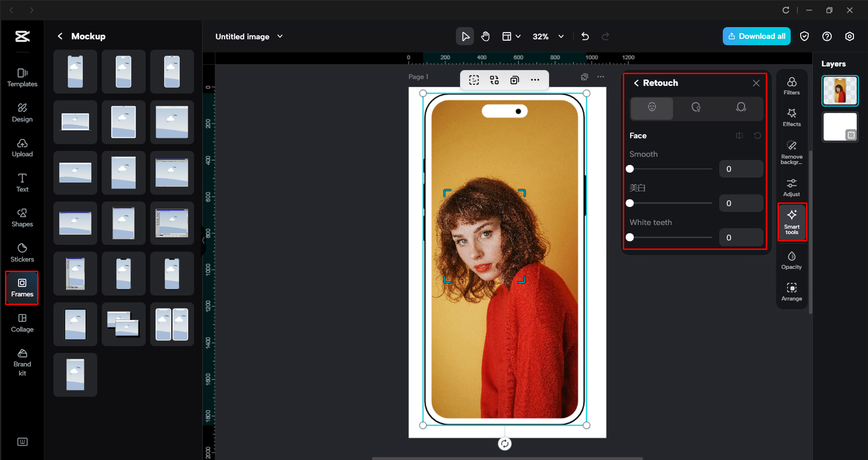Switch to the face retouch tab

[x=651, y=108]
